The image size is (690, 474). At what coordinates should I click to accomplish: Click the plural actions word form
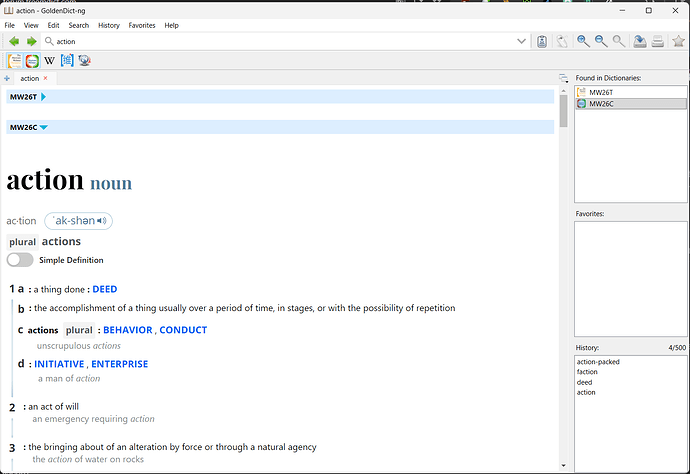[61, 242]
